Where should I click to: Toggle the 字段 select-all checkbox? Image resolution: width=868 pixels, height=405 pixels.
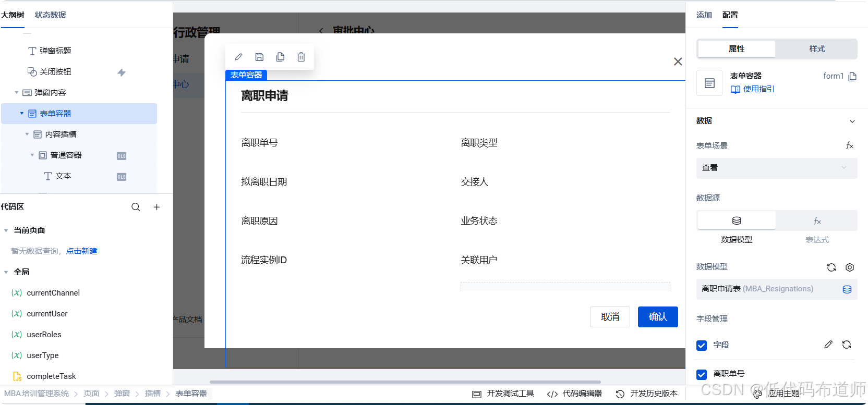pyautogui.click(x=702, y=345)
